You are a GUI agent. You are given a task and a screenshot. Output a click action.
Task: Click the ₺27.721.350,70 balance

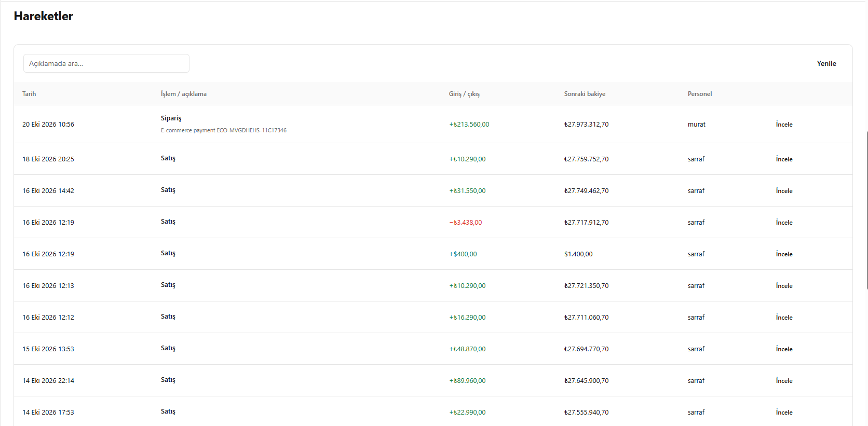point(587,286)
